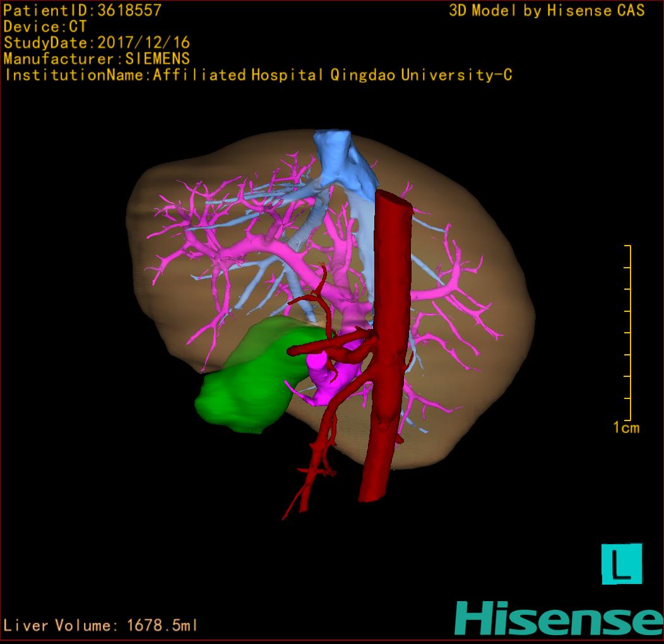Click the 1cm scale label
Screen dimensions: 664x644
click(626, 427)
